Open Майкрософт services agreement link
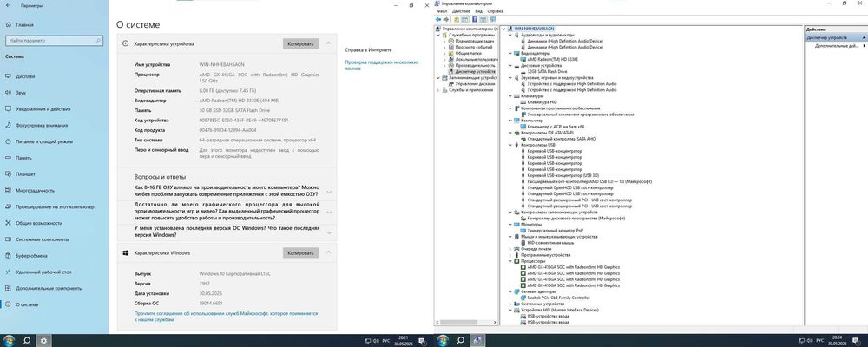 tap(226, 317)
